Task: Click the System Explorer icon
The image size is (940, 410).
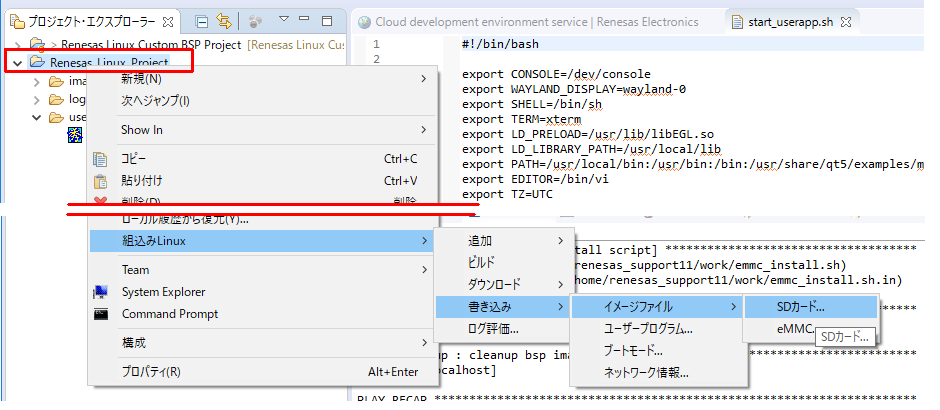Action: [x=100, y=292]
